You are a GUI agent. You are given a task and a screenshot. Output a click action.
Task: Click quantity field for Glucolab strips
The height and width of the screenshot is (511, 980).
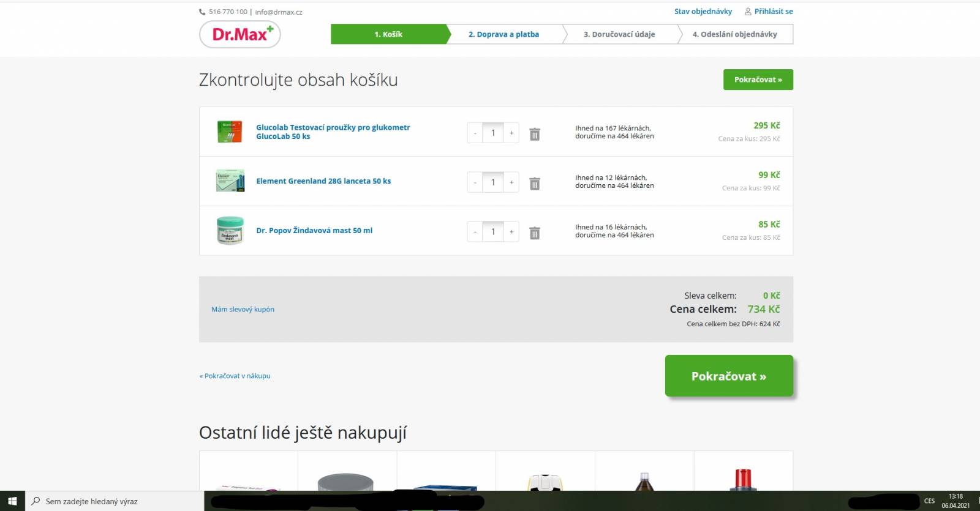pyautogui.click(x=493, y=133)
